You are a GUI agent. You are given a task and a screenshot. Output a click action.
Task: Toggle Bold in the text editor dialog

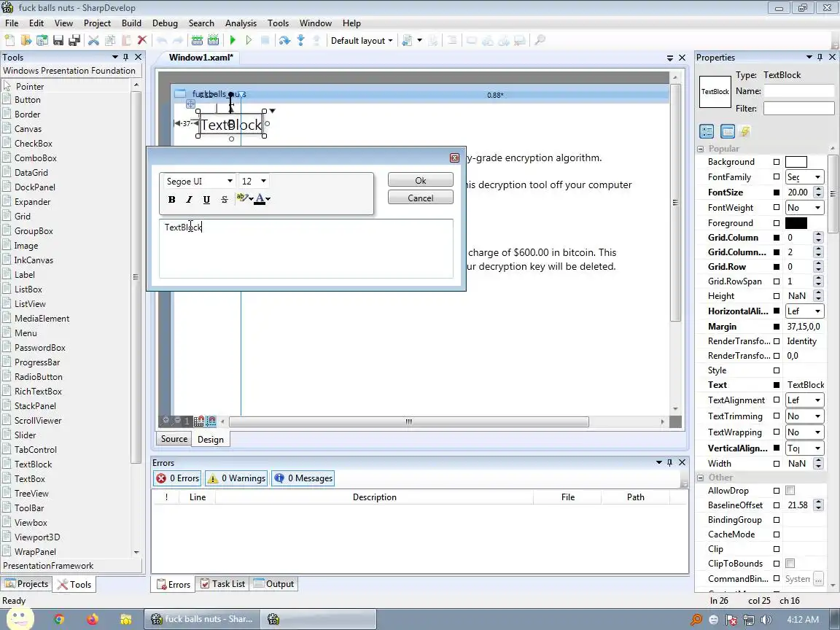(x=171, y=199)
